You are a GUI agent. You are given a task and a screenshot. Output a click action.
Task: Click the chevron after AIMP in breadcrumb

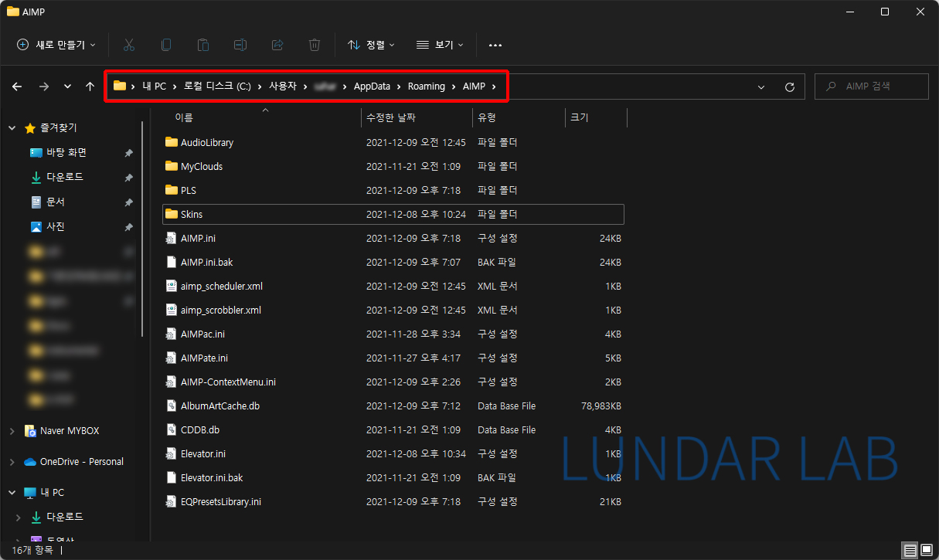coord(494,86)
